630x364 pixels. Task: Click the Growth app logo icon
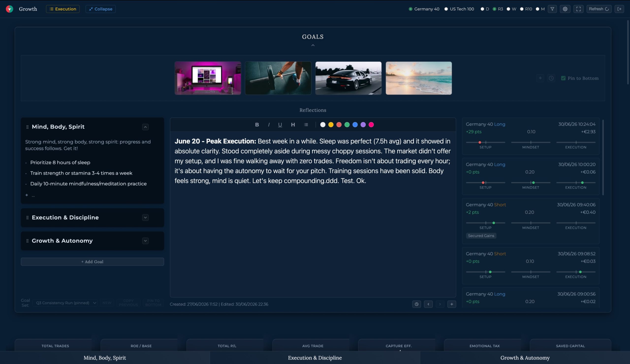pos(10,9)
